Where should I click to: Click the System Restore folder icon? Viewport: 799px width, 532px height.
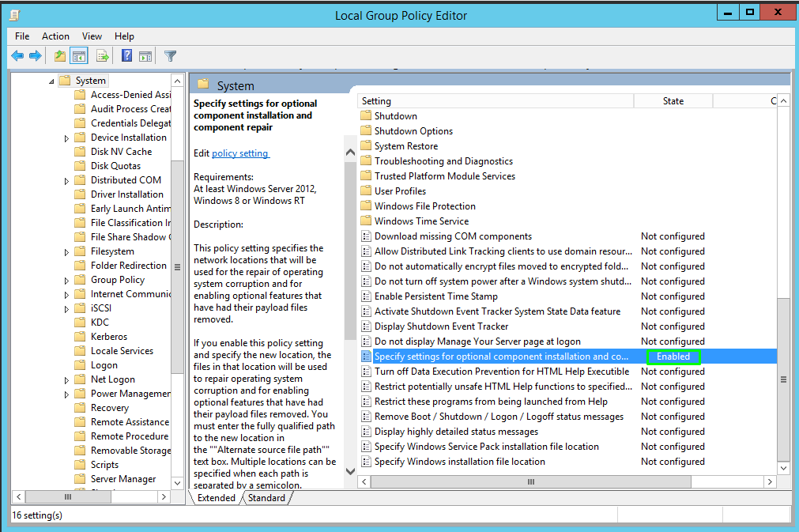(366, 145)
